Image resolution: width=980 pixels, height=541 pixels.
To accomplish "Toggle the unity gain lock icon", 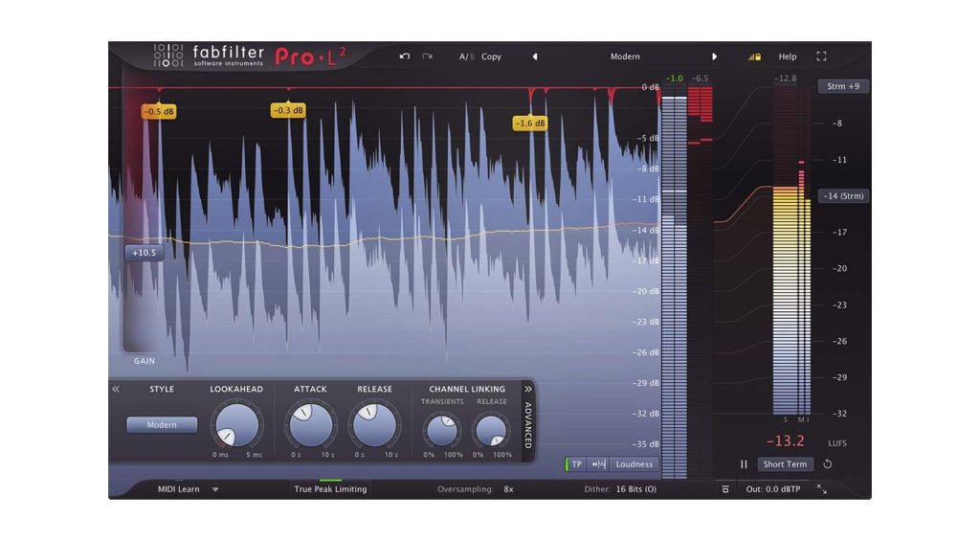I will point(754,56).
